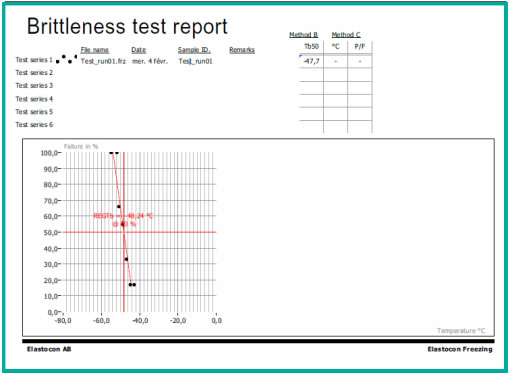Select the Test series 2 row label

point(34,73)
